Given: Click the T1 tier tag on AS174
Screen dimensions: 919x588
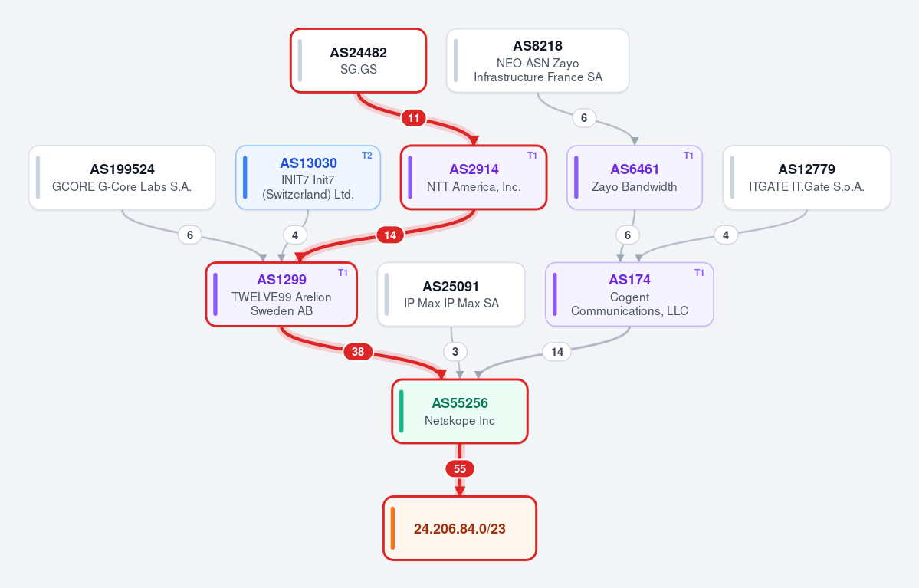Looking at the screenshot, I should coord(699,273).
